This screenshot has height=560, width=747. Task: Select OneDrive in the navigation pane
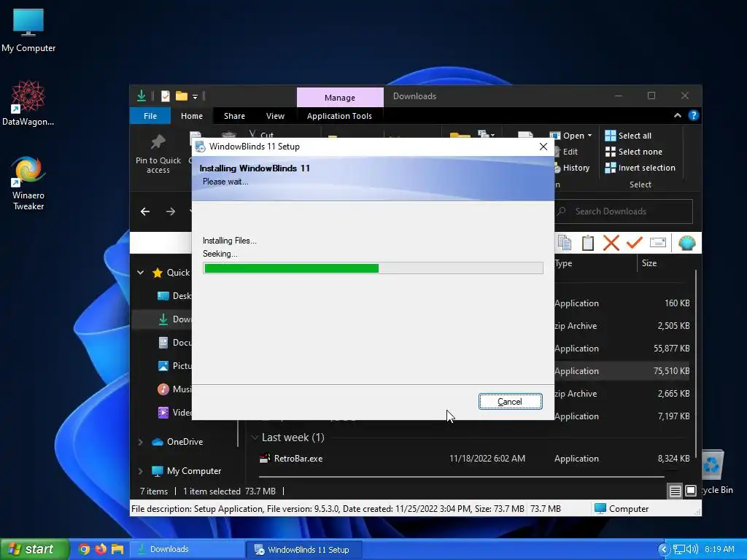click(177, 442)
